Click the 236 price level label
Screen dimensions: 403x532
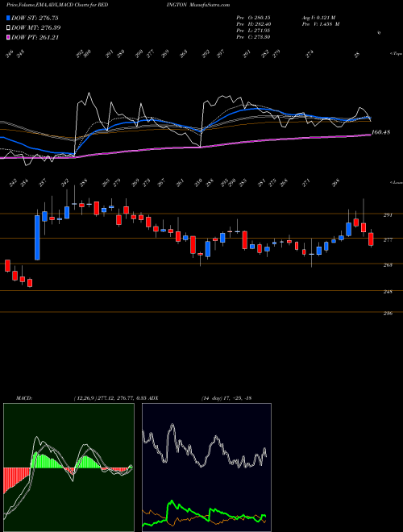pyautogui.click(x=388, y=314)
